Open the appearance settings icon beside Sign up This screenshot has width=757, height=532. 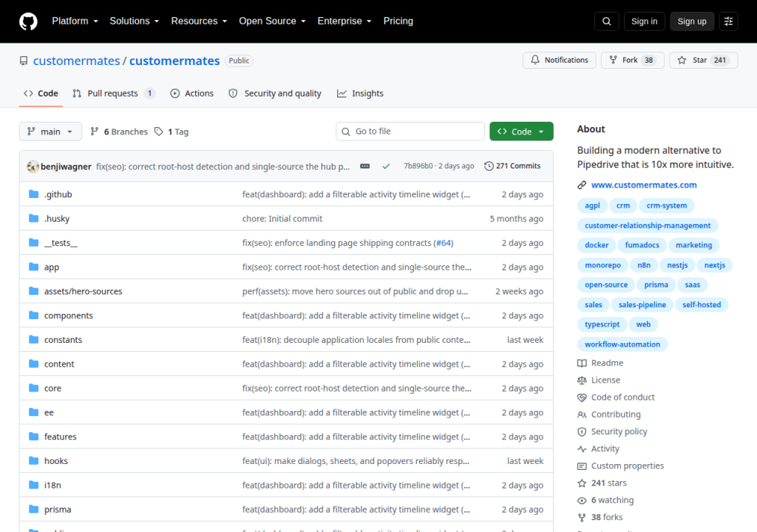point(728,21)
